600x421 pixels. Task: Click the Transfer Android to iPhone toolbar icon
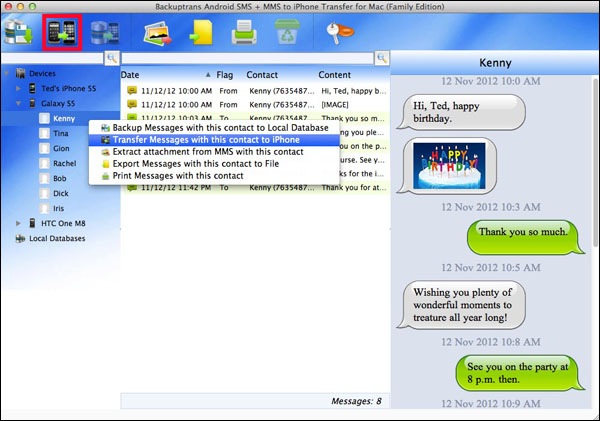[62, 33]
